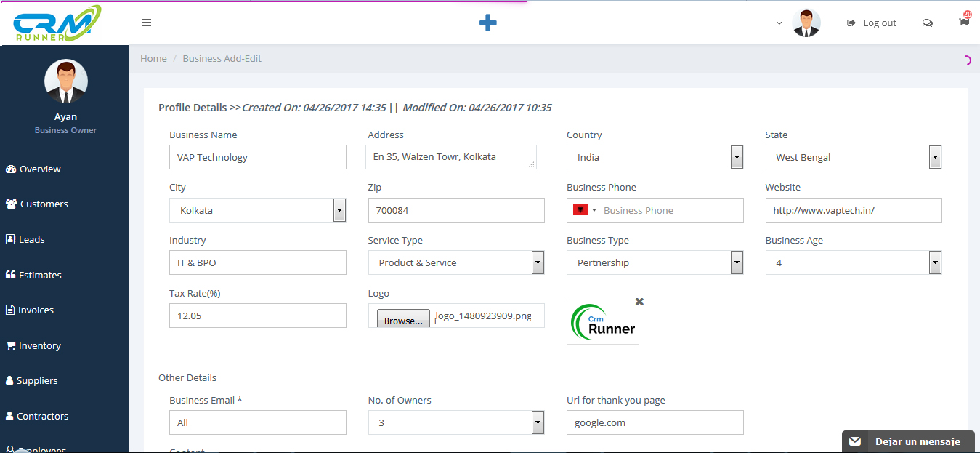The image size is (980, 453).
Task: Click the blue plus icon in the top bar
Action: point(488,23)
